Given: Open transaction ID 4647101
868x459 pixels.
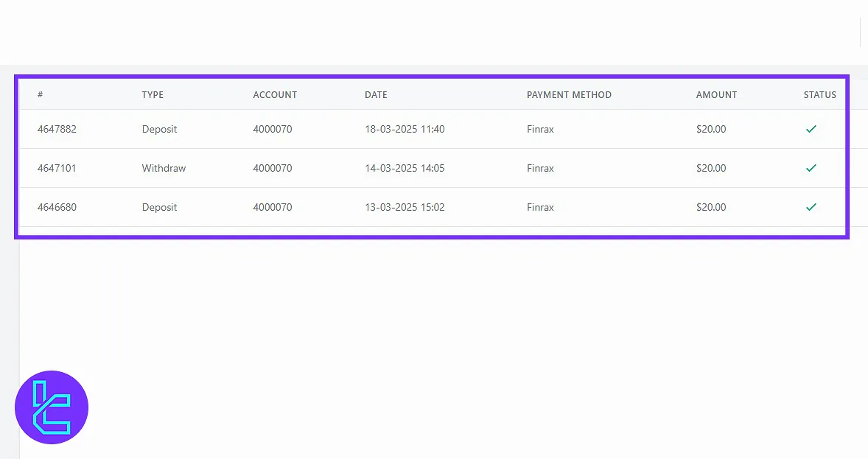Looking at the screenshot, I should pos(57,168).
